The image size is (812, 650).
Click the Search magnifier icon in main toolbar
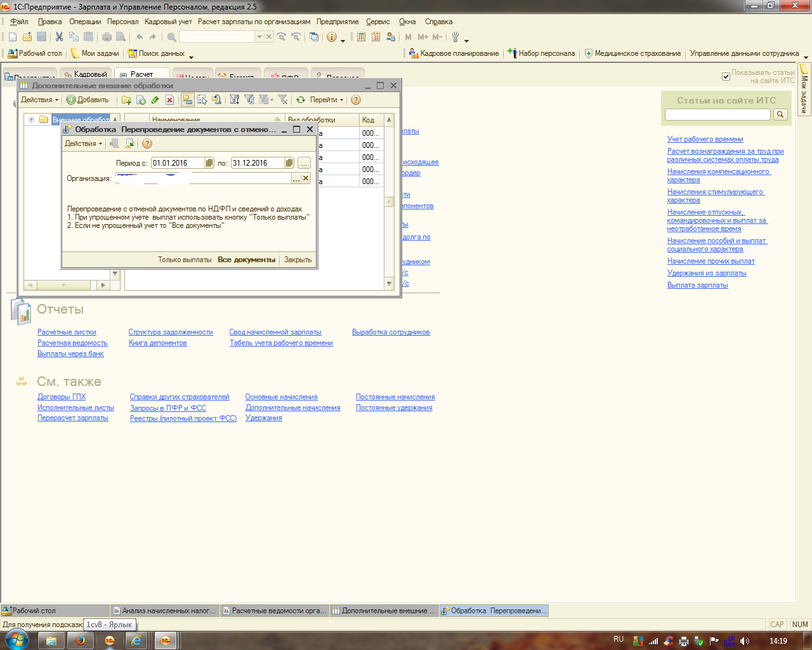(171, 37)
